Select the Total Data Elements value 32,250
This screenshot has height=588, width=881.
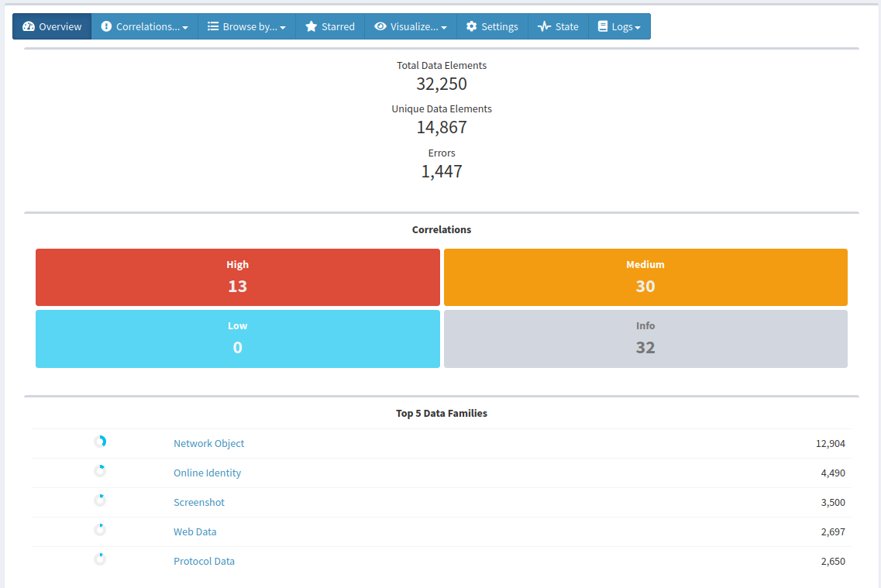coord(442,84)
